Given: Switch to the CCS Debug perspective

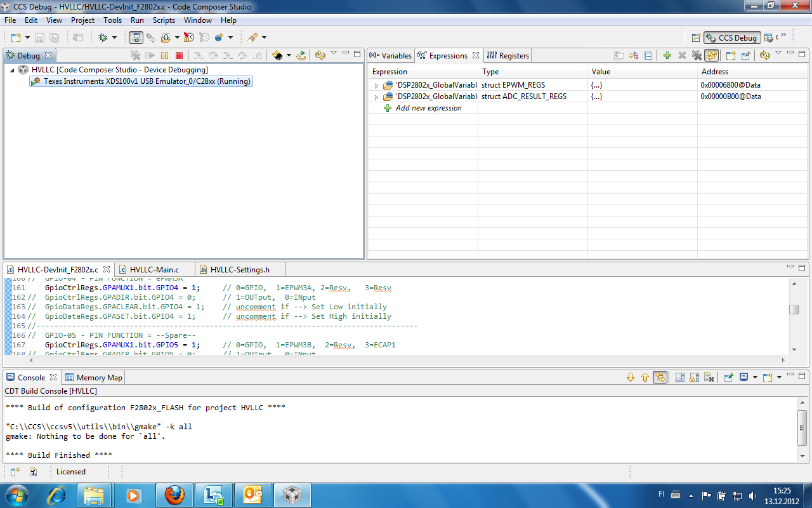Looking at the screenshot, I should [731, 37].
